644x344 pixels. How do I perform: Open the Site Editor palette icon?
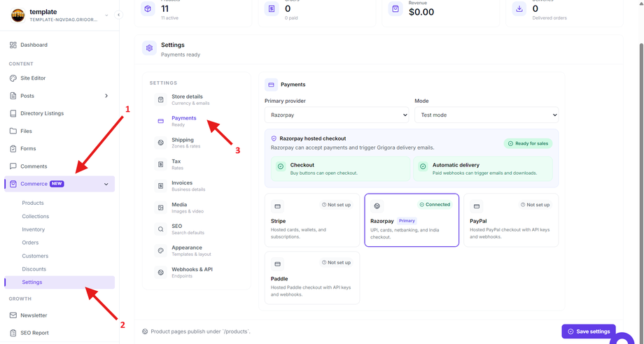point(13,78)
